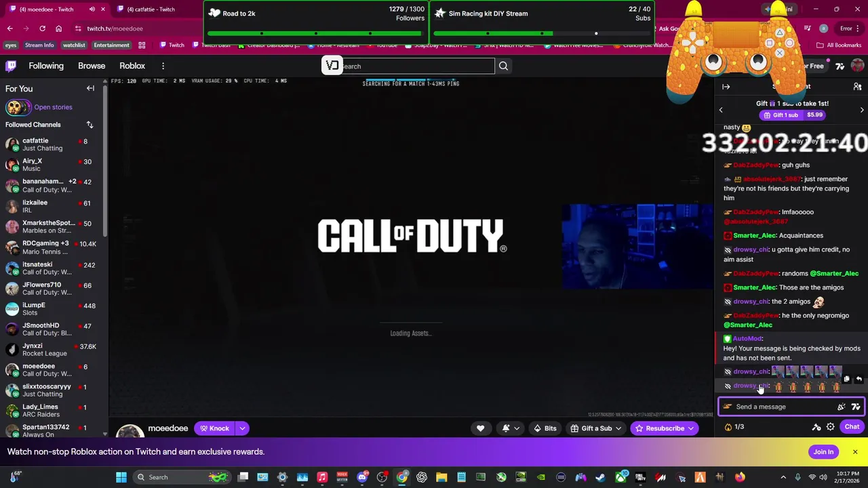Expand Gift a Sub dropdown
This screenshot has width=868, height=488.
point(618,428)
